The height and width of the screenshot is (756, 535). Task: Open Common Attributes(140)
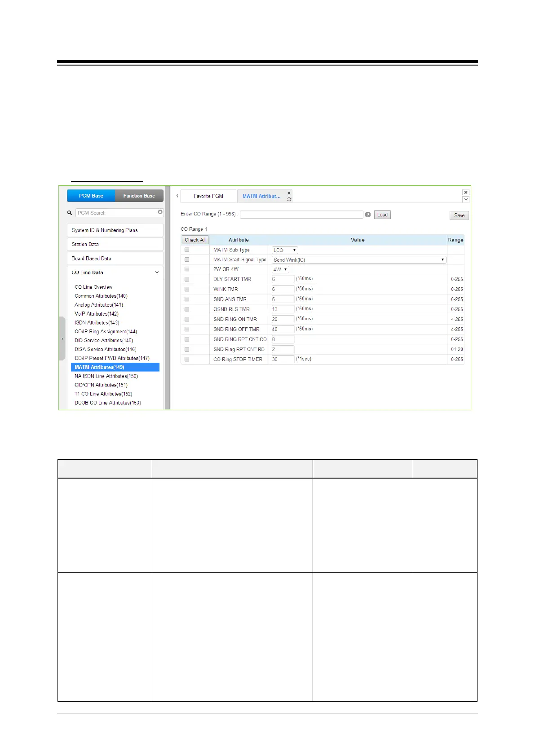click(101, 296)
